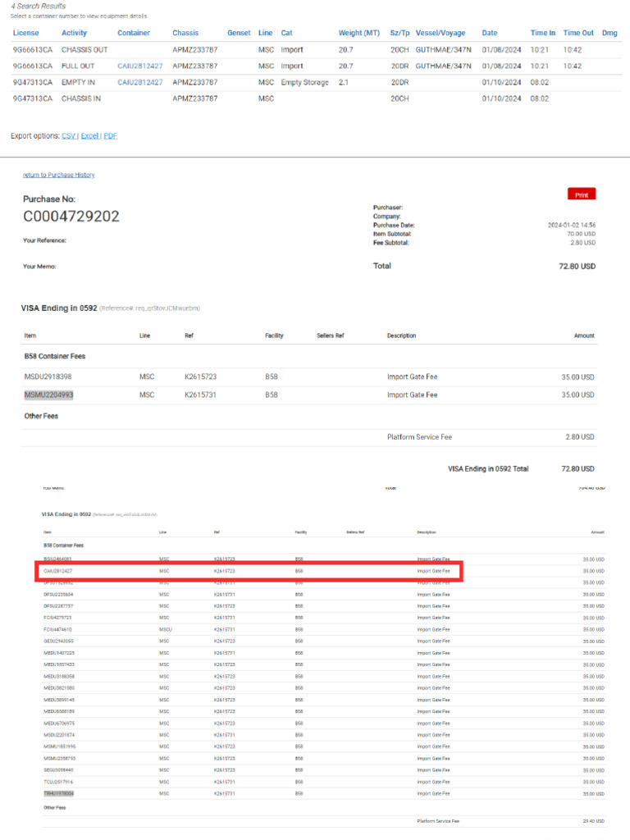Export search results as CSV
Screen dimensions: 630x840
68,136
